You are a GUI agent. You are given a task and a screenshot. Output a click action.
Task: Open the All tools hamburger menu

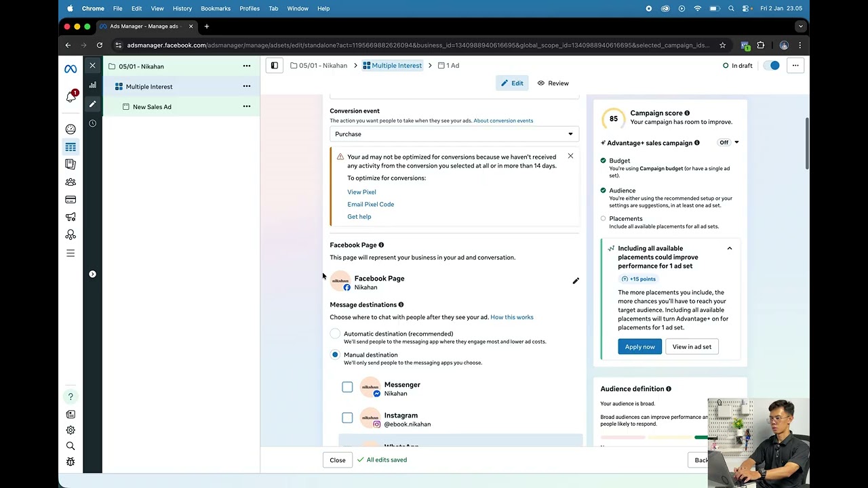pos(71,253)
